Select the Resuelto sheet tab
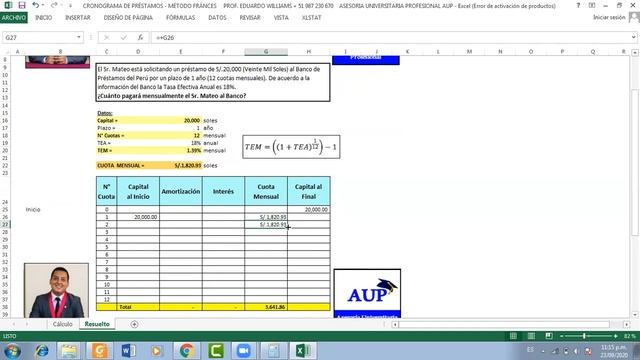640x360 pixels. click(x=97, y=324)
